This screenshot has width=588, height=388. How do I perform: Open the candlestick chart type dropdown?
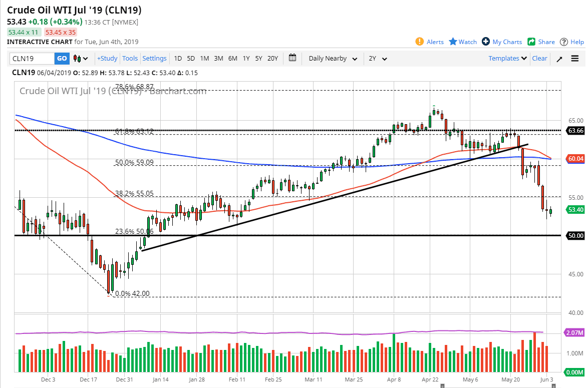tap(81, 59)
